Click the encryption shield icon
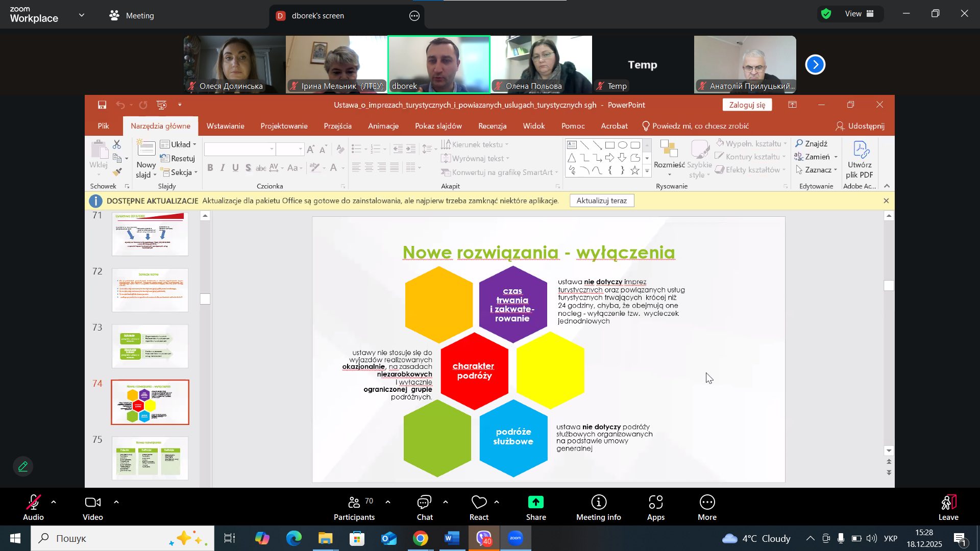This screenshot has width=980, height=551. pyautogui.click(x=826, y=14)
